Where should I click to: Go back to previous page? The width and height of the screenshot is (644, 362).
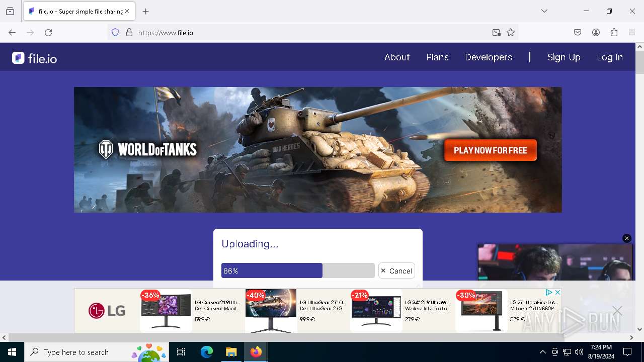click(x=12, y=33)
